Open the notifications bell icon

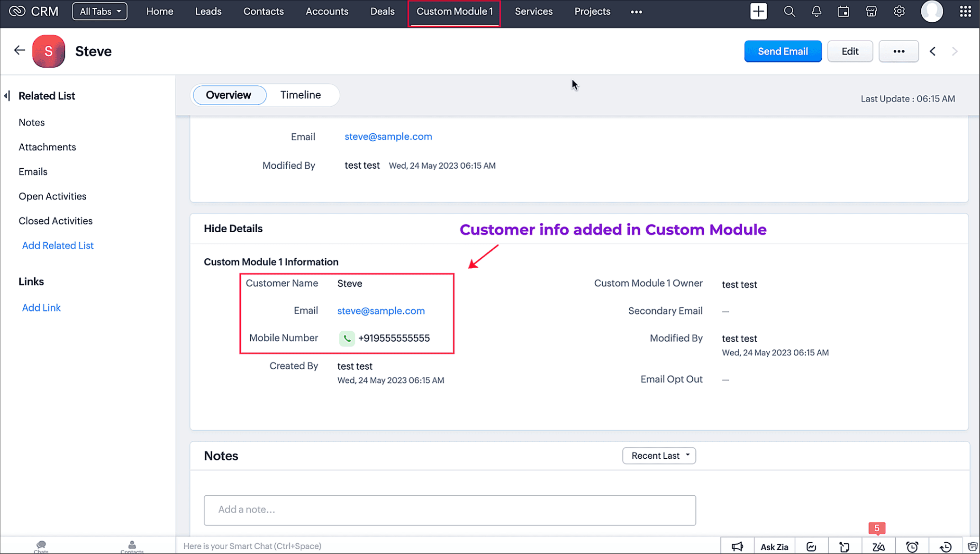816,11
